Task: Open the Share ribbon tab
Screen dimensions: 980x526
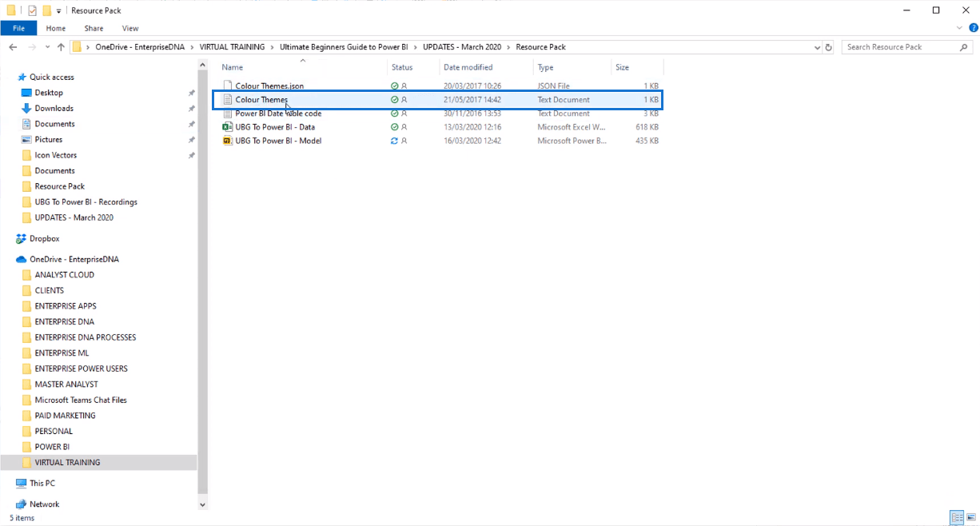Action: point(94,28)
